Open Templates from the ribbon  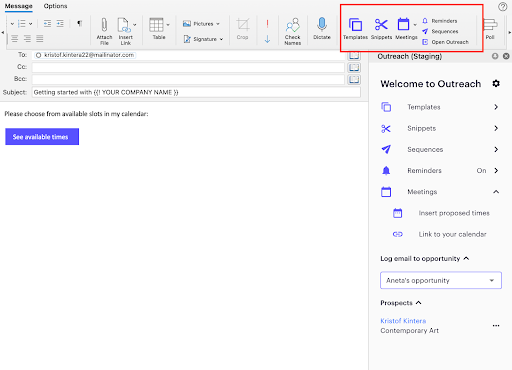click(x=355, y=29)
